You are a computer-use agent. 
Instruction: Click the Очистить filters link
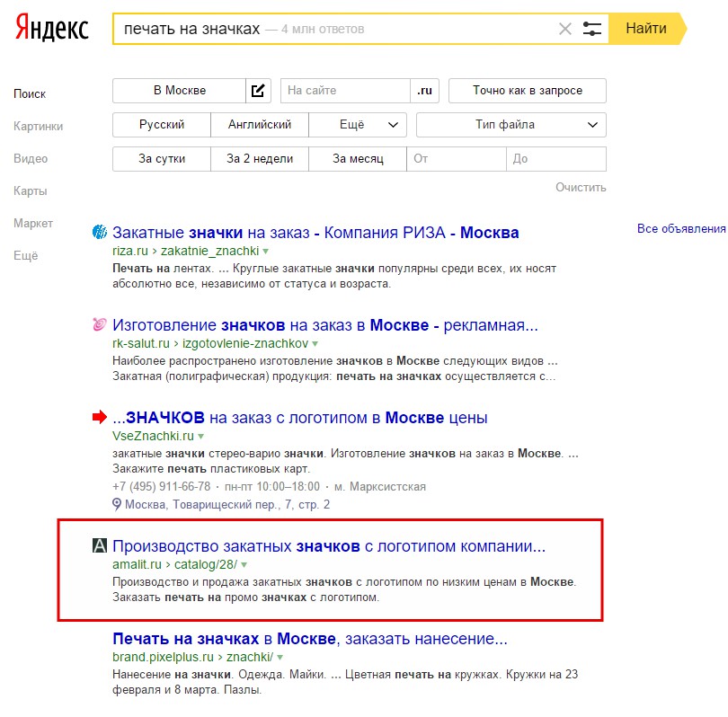(x=581, y=188)
